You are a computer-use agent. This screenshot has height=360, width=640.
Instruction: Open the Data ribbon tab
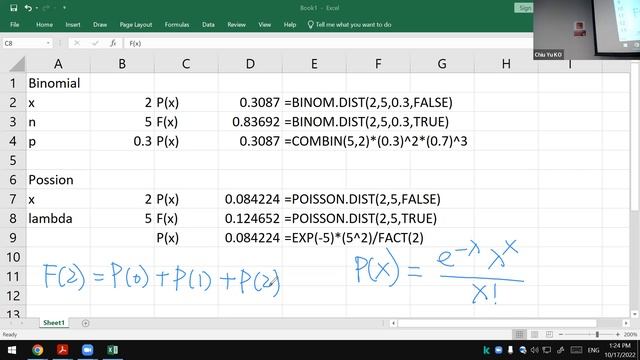pos(208,25)
